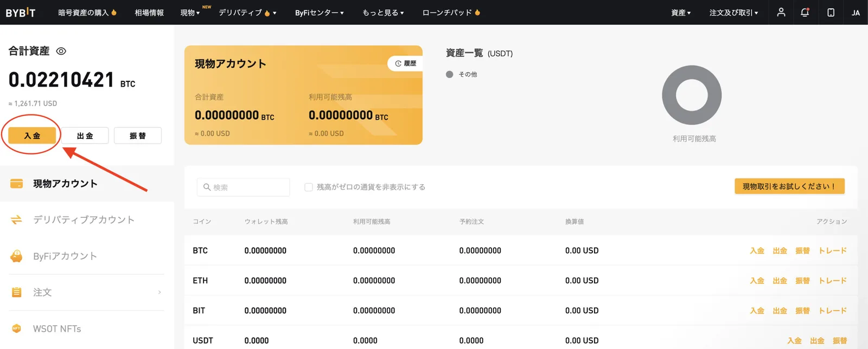868x349 pixels.
Task: Click the 注文 clipboard icon
Action: (17, 292)
